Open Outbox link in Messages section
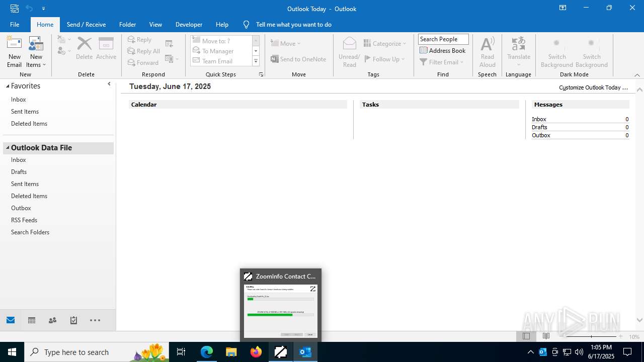This screenshot has width=644, height=362. (x=541, y=135)
